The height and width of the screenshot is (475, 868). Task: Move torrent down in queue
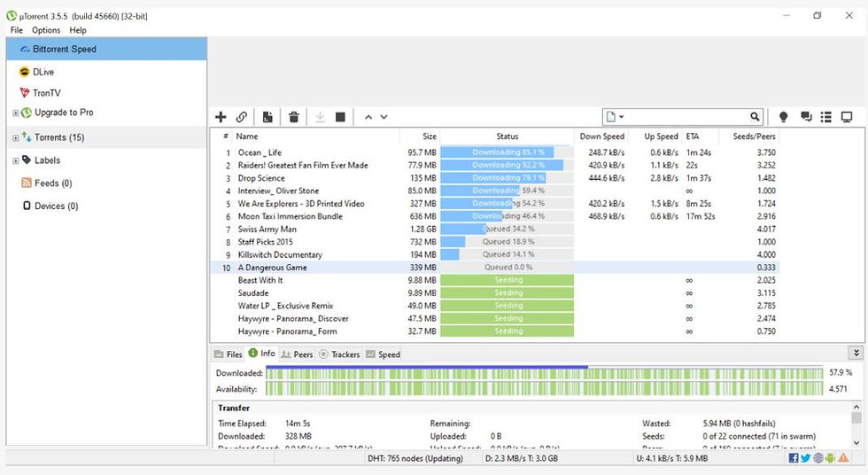[x=384, y=117]
